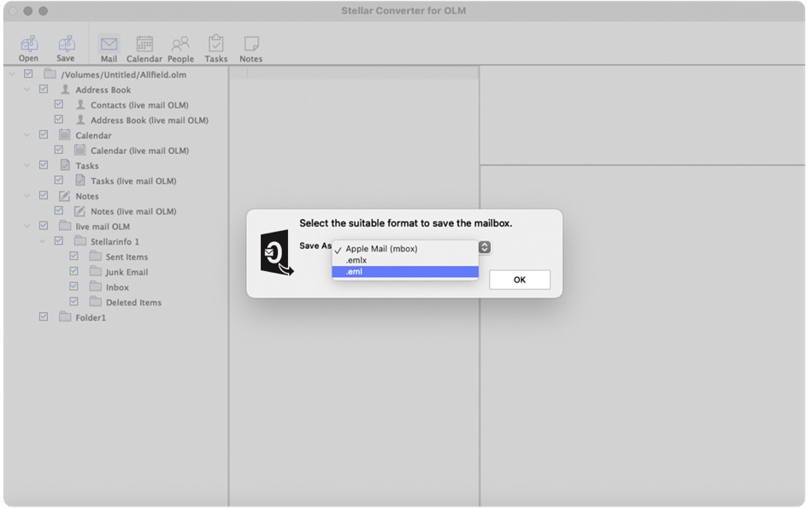Screen dimensions: 812x508
Task: Collapse the Tasks tree node
Action: point(27,165)
